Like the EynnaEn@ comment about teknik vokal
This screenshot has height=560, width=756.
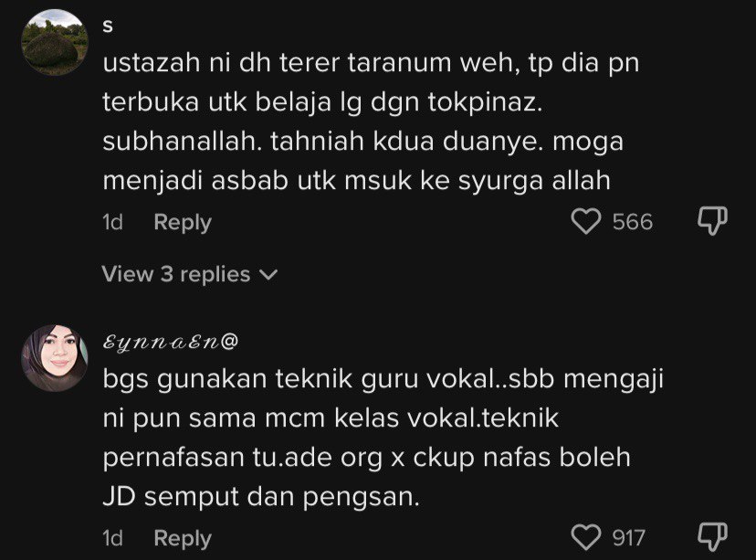(x=586, y=537)
